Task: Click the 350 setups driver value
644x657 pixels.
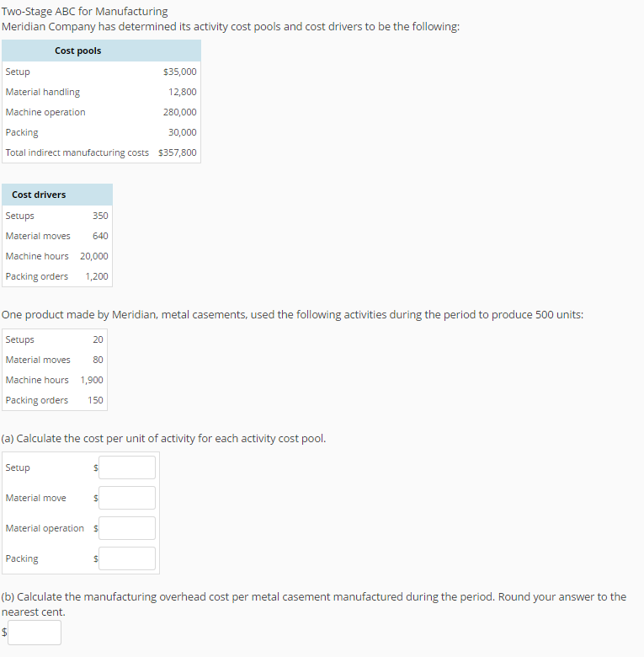Action: pyautogui.click(x=100, y=216)
